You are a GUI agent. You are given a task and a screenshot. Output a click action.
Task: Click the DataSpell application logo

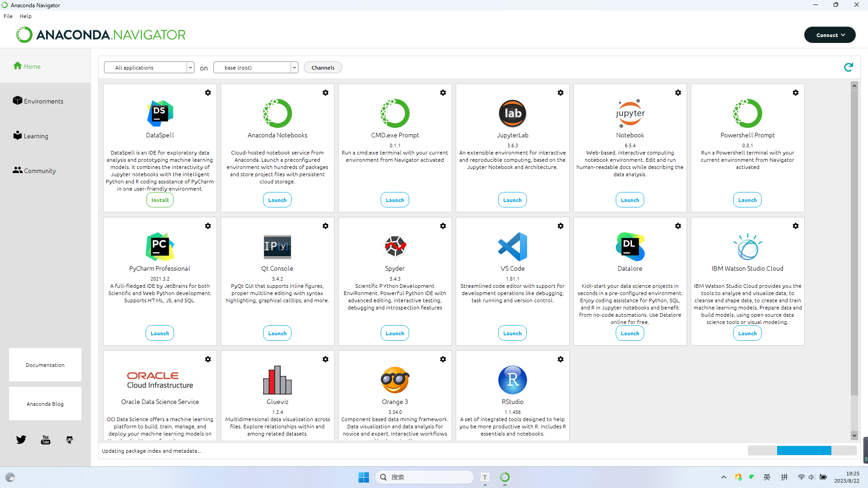coord(160,113)
